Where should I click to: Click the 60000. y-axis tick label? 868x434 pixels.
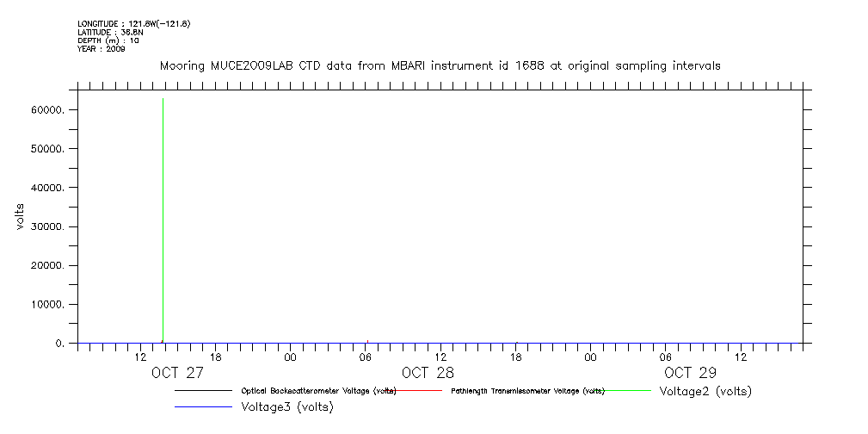tap(46, 109)
